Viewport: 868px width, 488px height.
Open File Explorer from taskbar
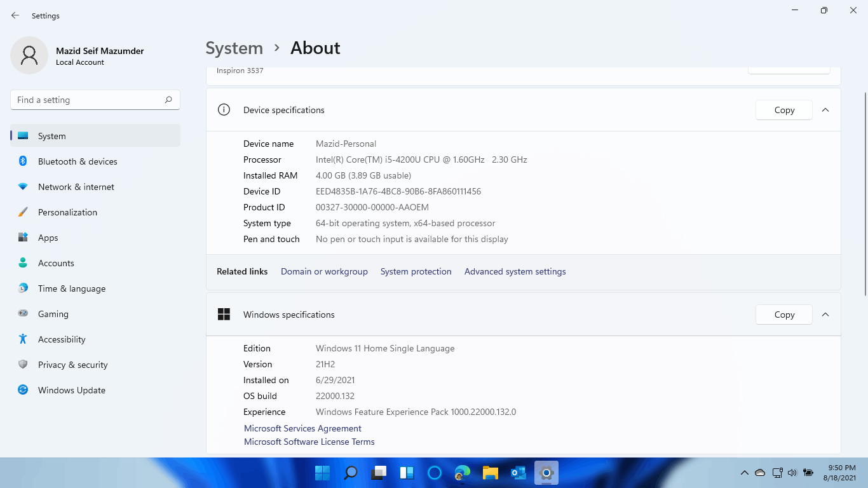tap(491, 473)
